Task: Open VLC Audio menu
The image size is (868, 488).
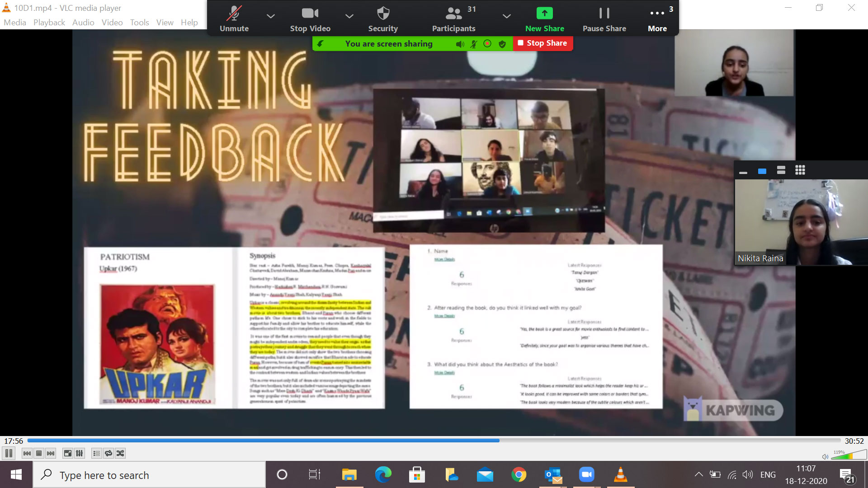Action: (83, 23)
